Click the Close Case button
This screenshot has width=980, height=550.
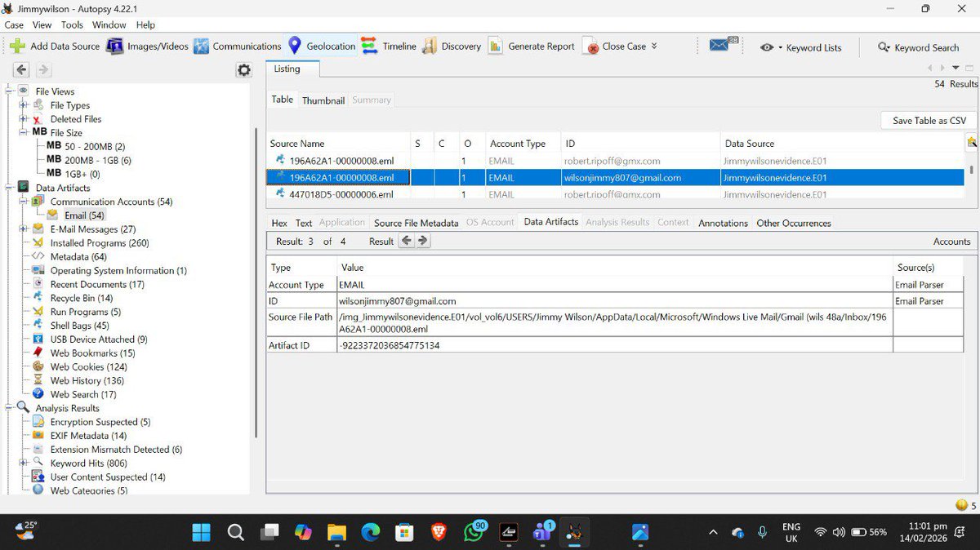[615, 47]
